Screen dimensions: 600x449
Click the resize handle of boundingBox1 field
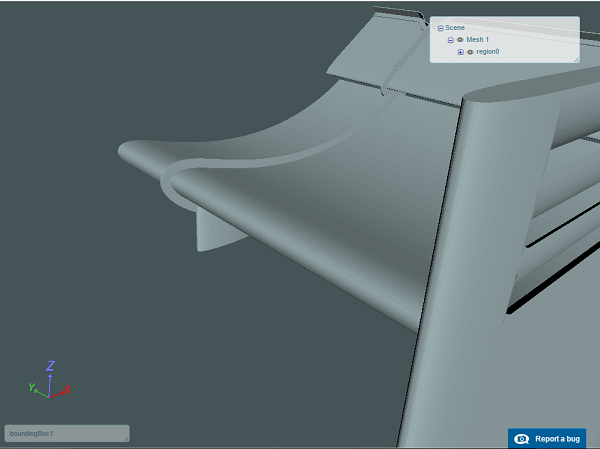coord(126,439)
